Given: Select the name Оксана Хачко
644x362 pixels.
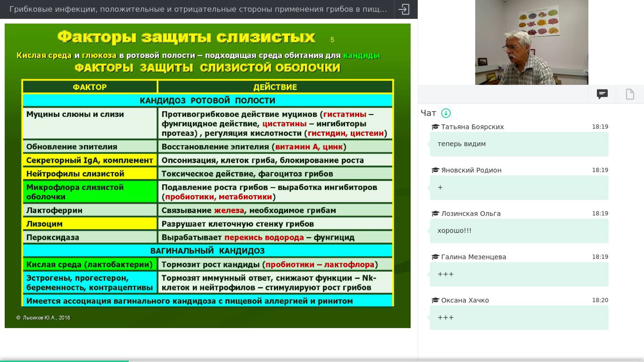Looking at the screenshot, I should tap(465, 300).
